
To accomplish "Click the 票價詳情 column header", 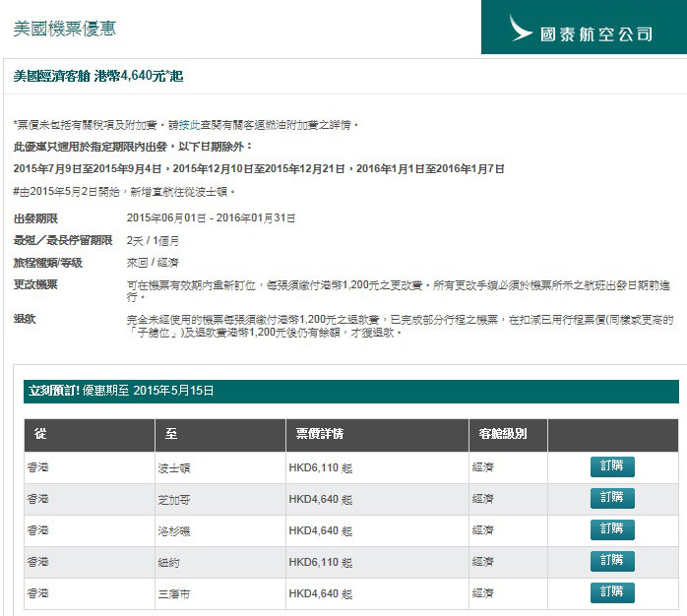I will click(319, 434).
